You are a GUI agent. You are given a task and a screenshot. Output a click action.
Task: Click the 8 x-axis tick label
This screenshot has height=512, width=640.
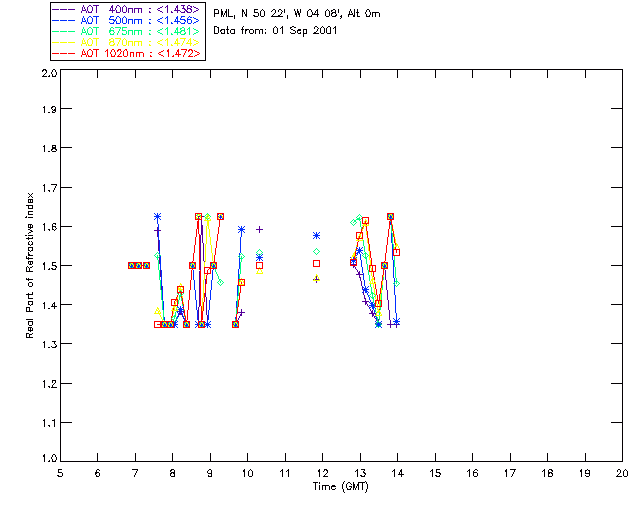point(173,473)
